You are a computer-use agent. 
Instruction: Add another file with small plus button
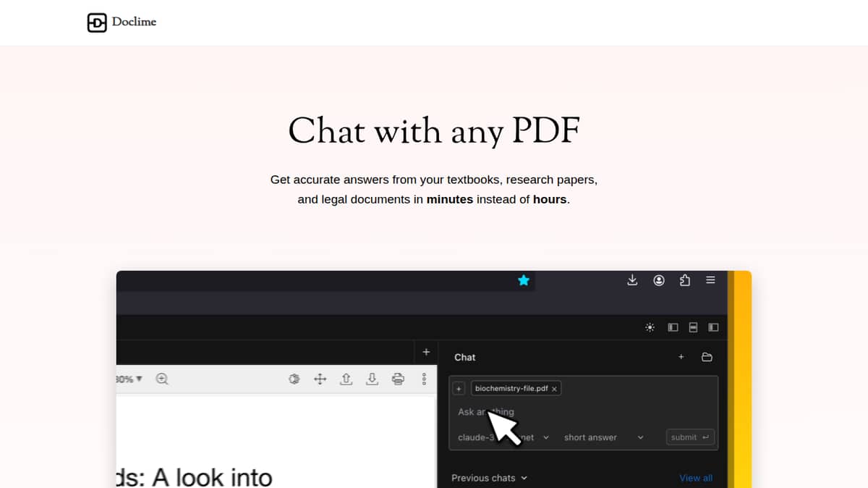pos(459,389)
